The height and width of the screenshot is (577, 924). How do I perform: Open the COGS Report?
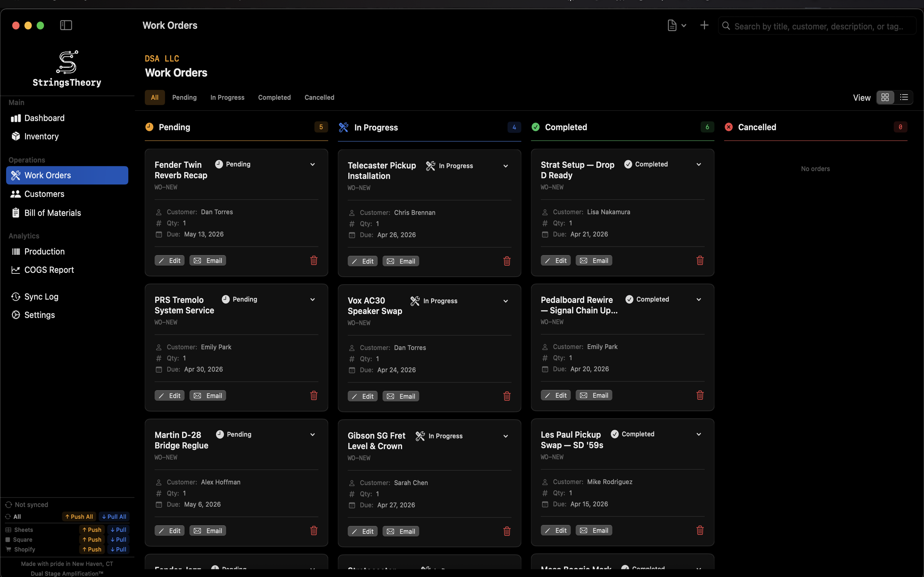coord(49,270)
